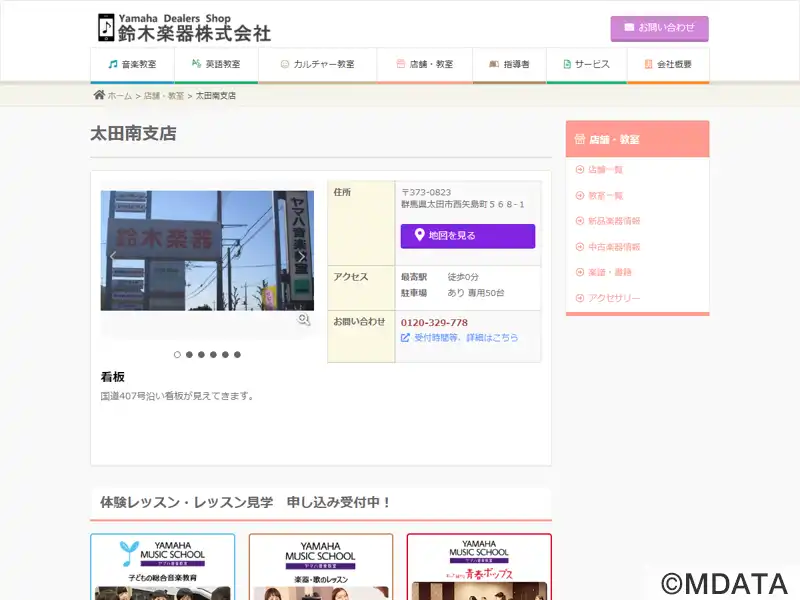Select the sixth carousel dot
This screenshot has width=800, height=600.
237,355
